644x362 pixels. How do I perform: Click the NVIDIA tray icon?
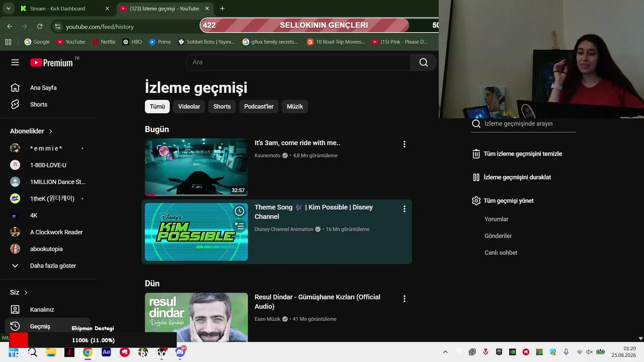click(512, 352)
